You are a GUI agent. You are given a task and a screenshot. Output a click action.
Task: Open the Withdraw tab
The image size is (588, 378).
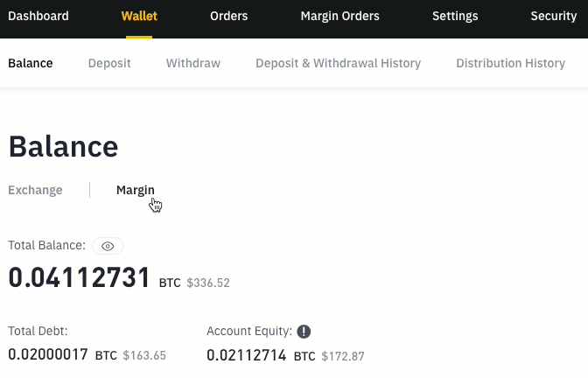tap(193, 63)
